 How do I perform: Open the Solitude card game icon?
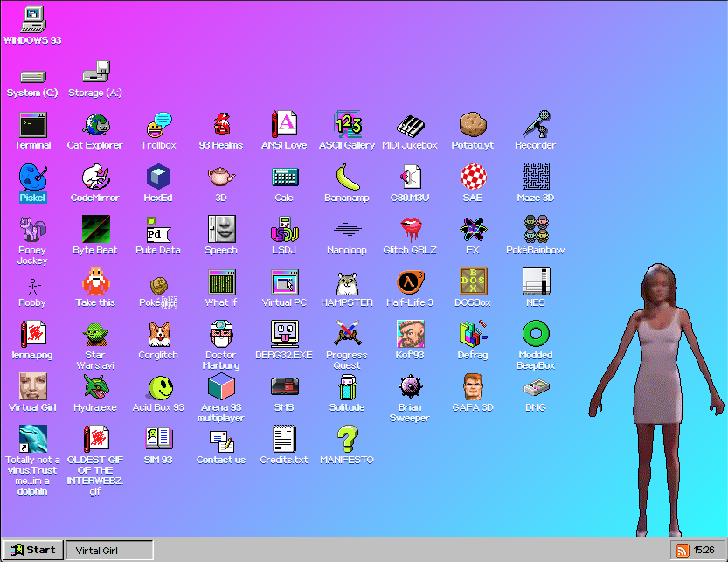347,388
